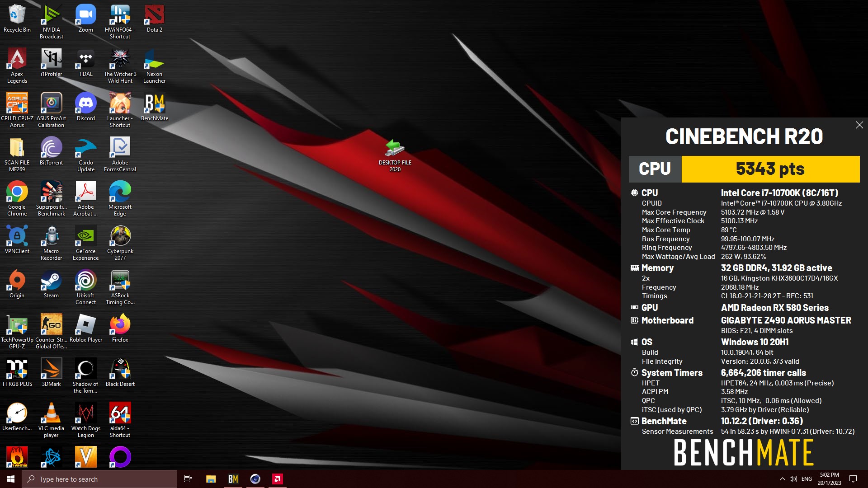Click the Type here to search box
This screenshot has width=868, height=488.
pos(99,479)
